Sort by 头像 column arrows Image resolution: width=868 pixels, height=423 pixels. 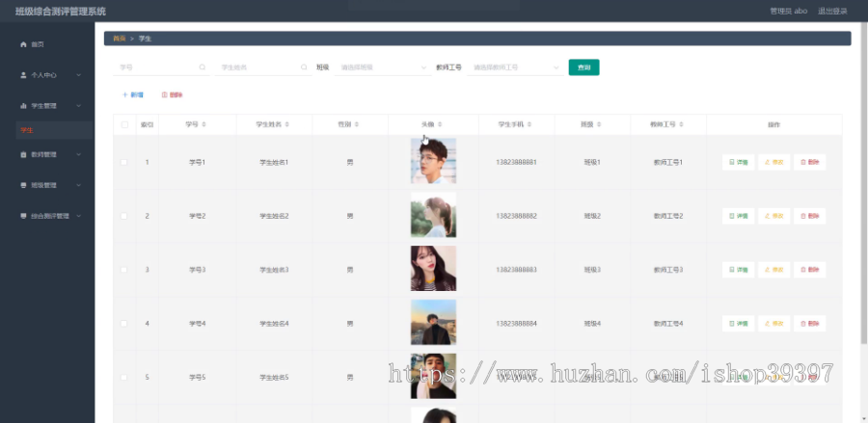click(440, 125)
